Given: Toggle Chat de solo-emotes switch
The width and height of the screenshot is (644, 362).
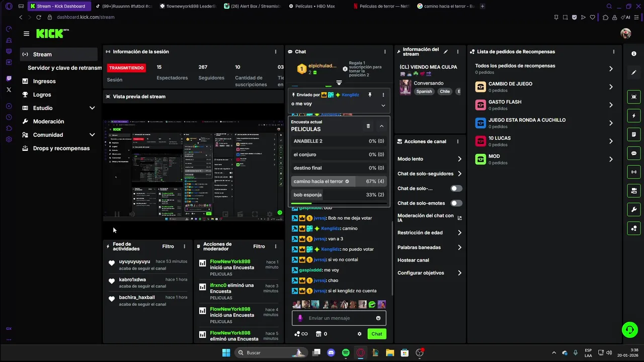Looking at the screenshot, I should (x=456, y=203).
